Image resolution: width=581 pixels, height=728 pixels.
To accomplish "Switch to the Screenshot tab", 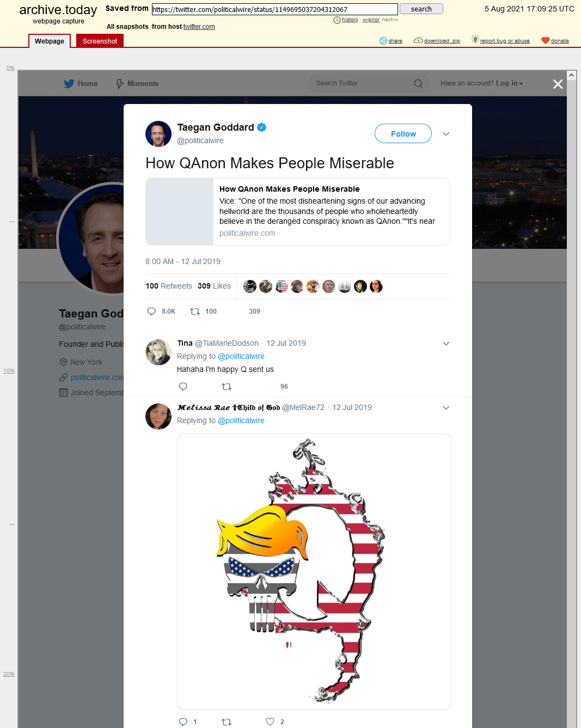I will point(100,41).
